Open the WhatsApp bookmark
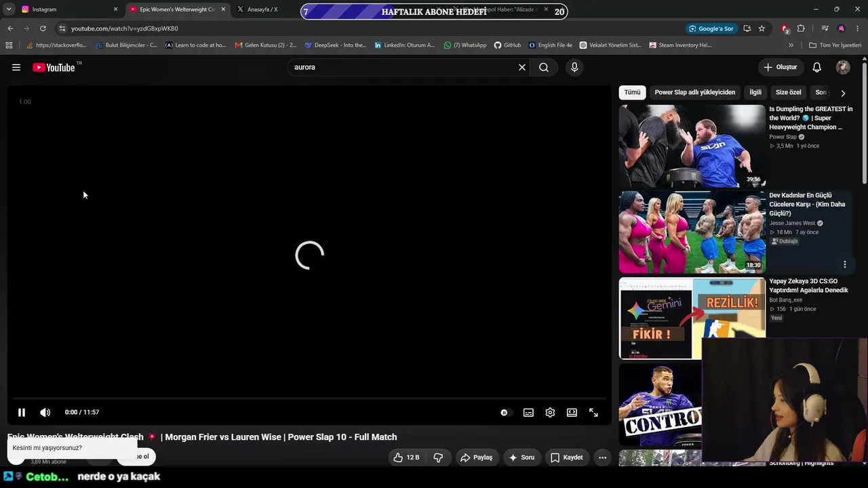Image resolution: width=868 pixels, height=488 pixels. coord(465,45)
